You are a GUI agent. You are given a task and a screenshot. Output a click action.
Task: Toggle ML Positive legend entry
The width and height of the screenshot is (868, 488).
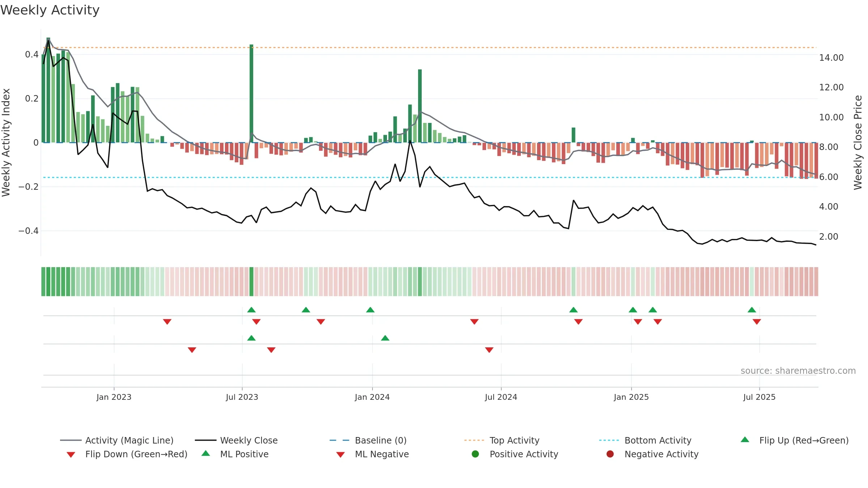[235, 454]
